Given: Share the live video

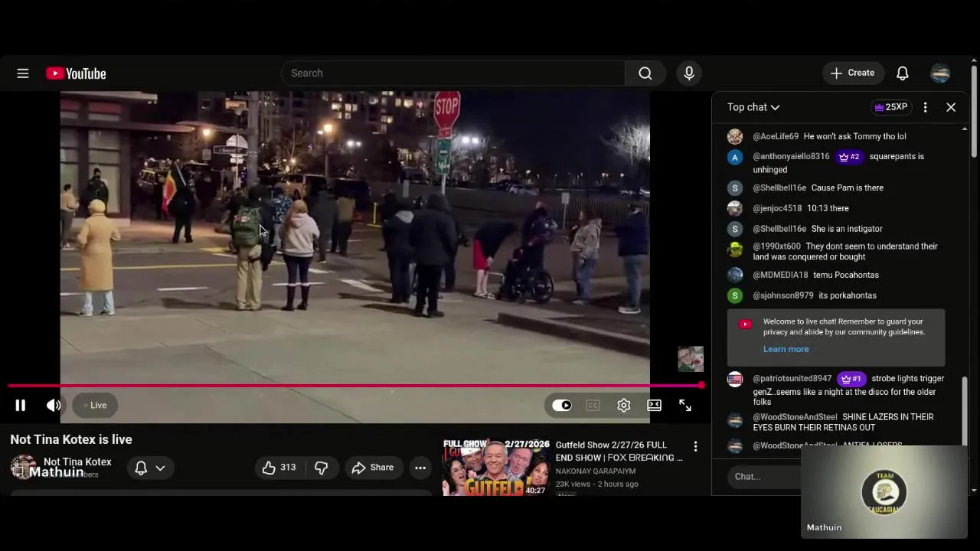Looking at the screenshot, I should coord(373,468).
